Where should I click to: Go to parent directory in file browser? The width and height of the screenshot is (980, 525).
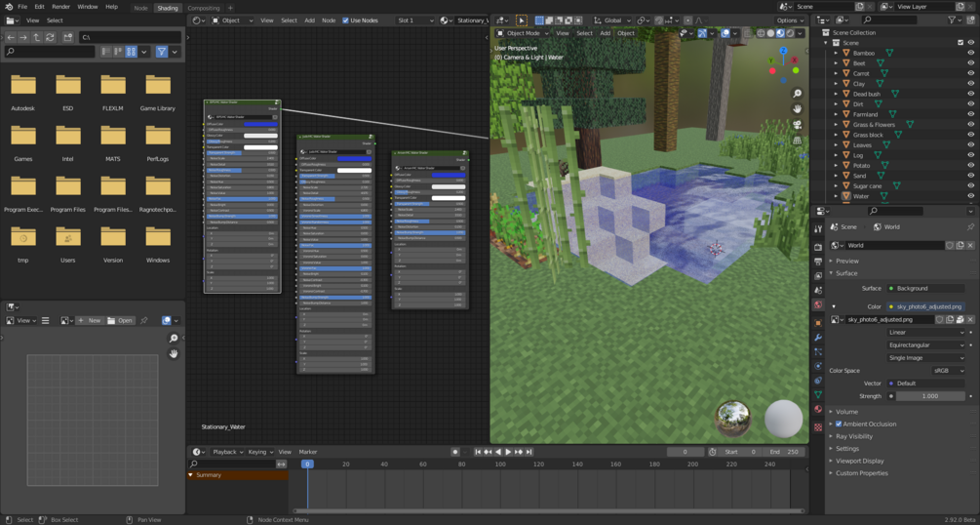tap(37, 37)
